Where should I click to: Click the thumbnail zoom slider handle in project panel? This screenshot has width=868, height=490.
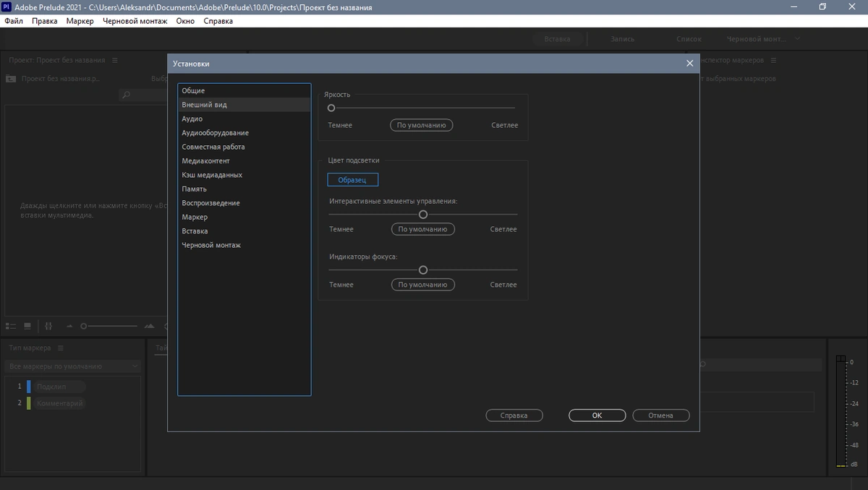click(x=84, y=326)
